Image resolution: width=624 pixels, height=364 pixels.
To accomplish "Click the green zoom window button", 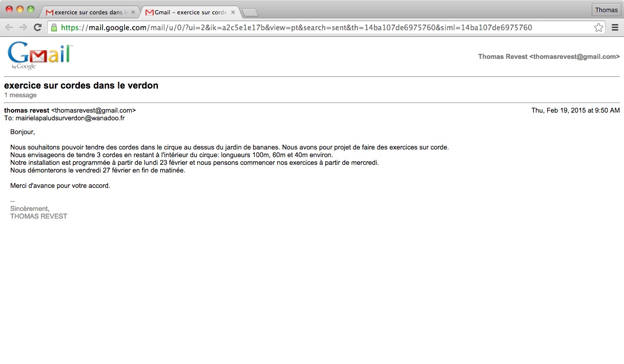I will pos(31,9).
